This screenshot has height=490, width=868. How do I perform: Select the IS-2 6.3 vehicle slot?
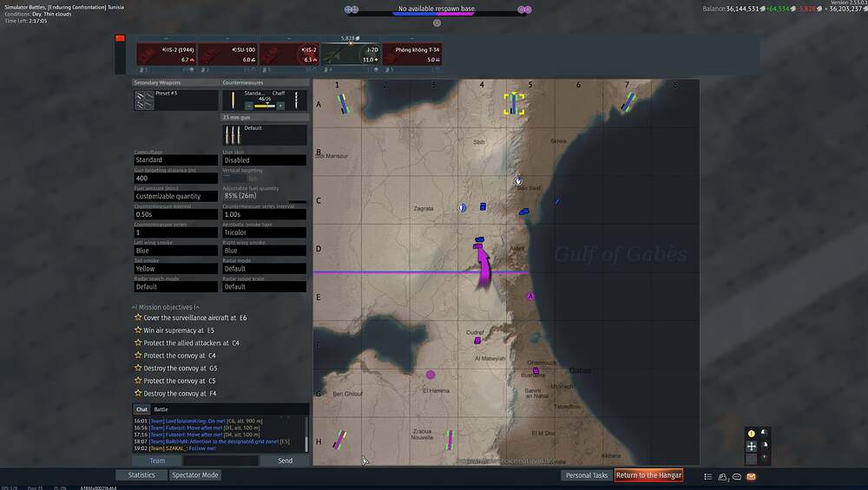289,54
